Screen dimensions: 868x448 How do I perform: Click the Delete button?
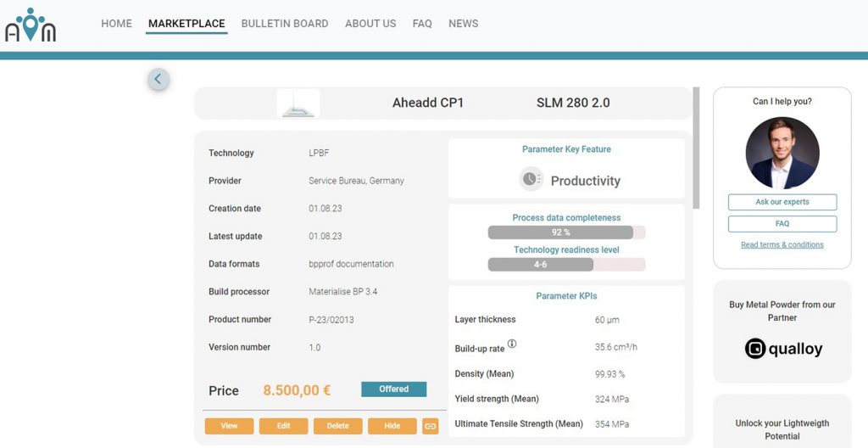click(x=337, y=426)
